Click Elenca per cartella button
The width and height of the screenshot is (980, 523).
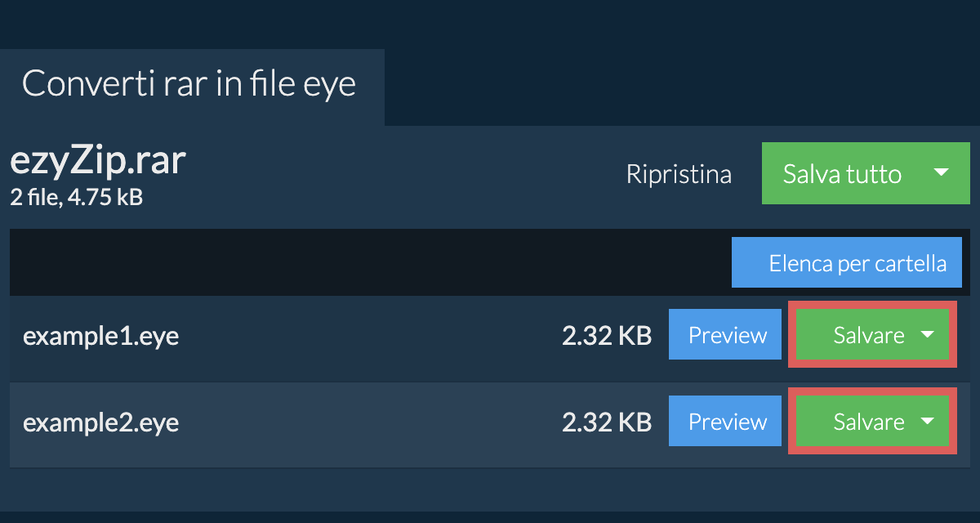point(846,263)
